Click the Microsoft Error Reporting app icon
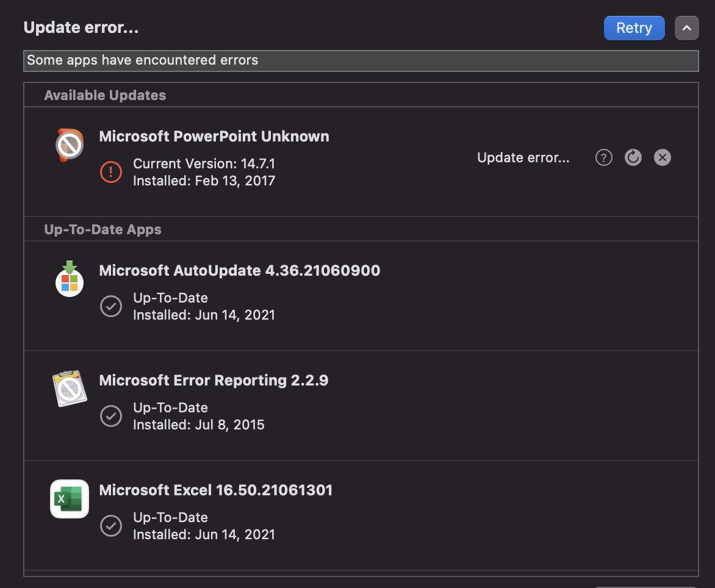Viewport: 715px width, 588px height. point(69,389)
